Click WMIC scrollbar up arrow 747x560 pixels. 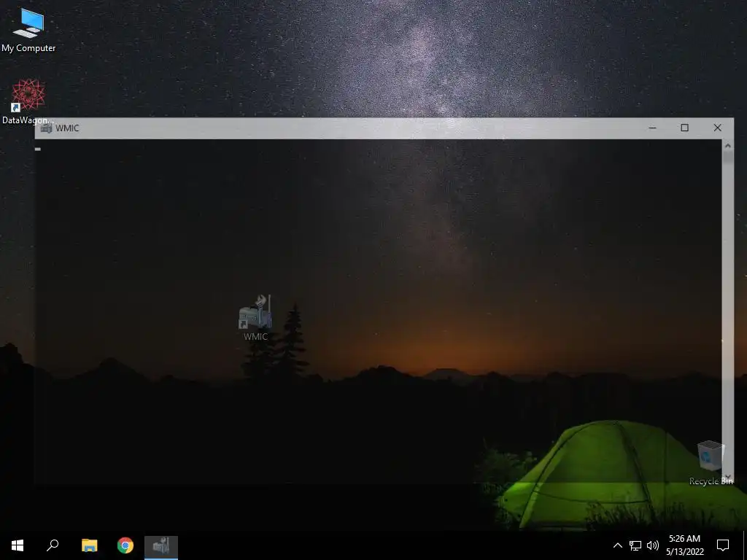point(727,146)
